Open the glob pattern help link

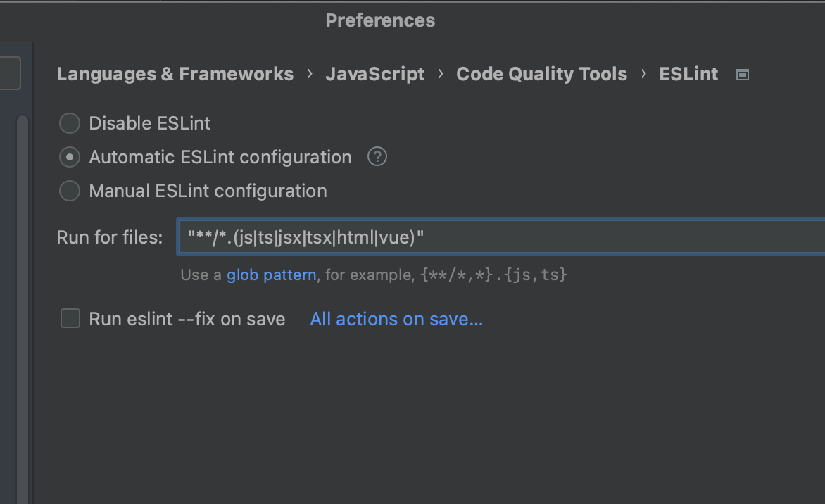pos(271,275)
